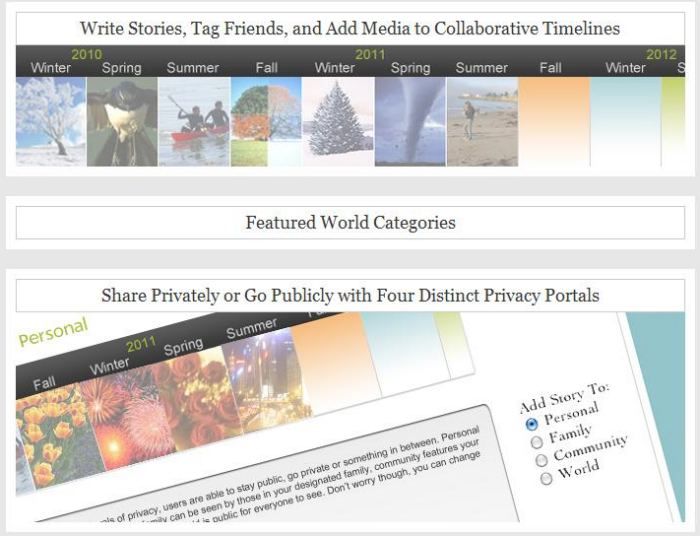Open the beach Summer 2011 thumbnail
The width and height of the screenshot is (700, 536).
tap(483, 122)
